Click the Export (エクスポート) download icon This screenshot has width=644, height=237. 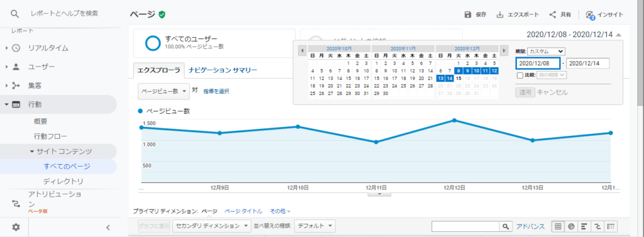pyautogui.click(x=500, y=15)
